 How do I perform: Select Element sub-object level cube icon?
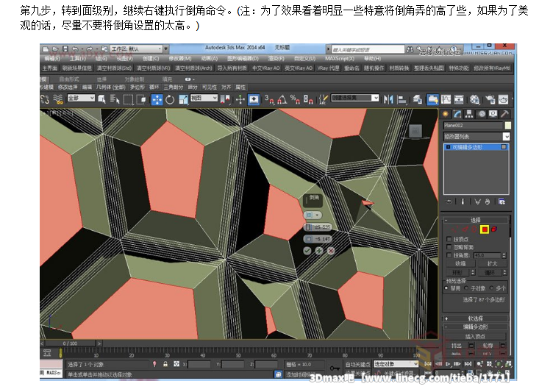494,229
